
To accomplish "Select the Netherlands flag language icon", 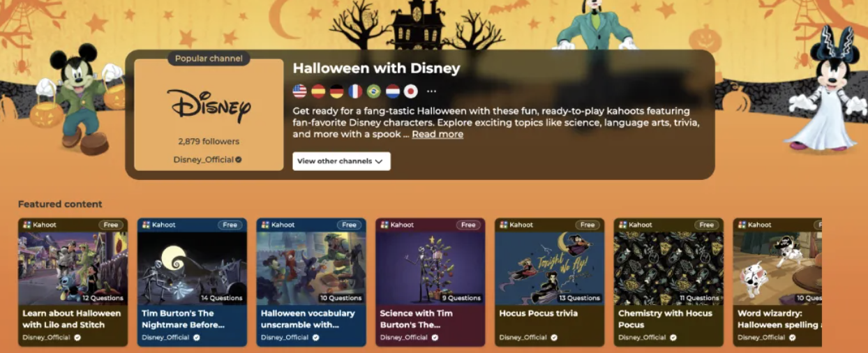I will tap(393, 91).
